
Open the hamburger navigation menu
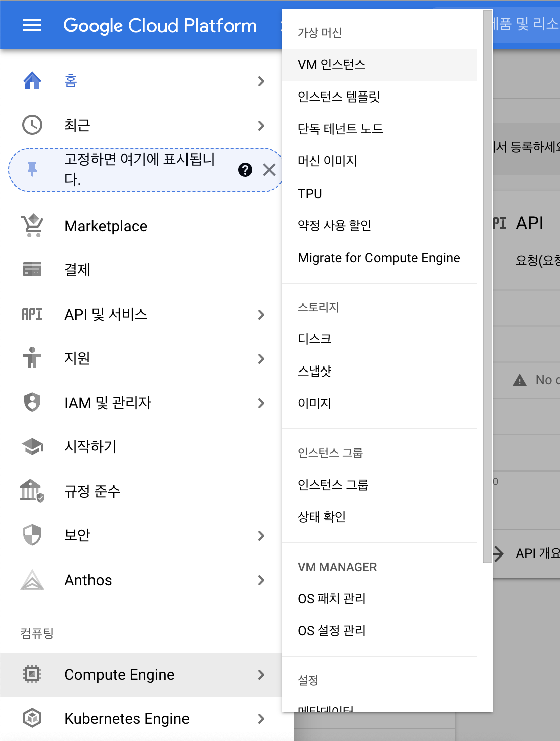[32, 25]
